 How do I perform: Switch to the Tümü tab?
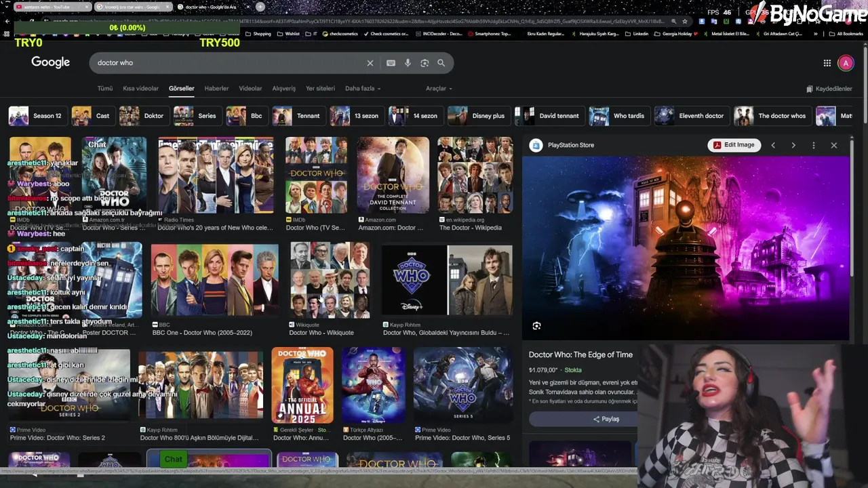coord(105,88)
